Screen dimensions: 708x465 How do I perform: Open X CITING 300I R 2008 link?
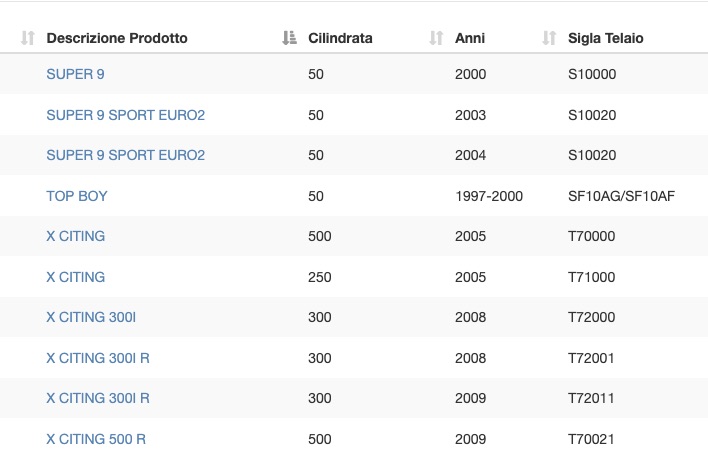coord(98,358)
